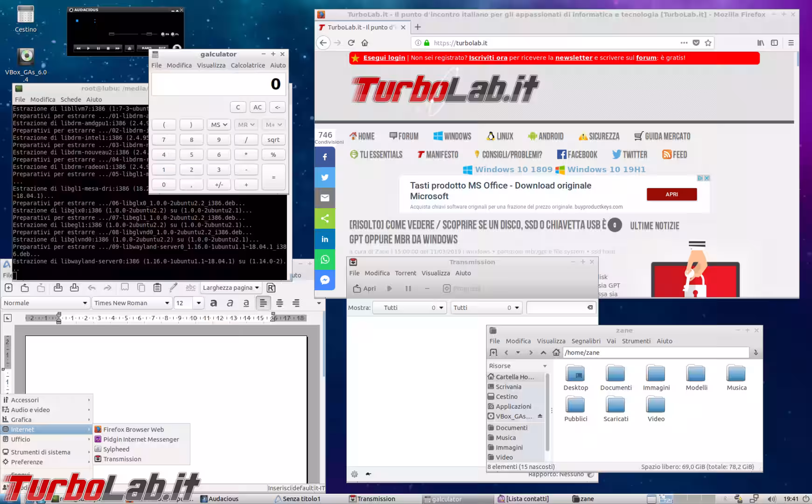
Task: Pause torrents with the pause icon in Transmission
Action: [x=408, y=288]
